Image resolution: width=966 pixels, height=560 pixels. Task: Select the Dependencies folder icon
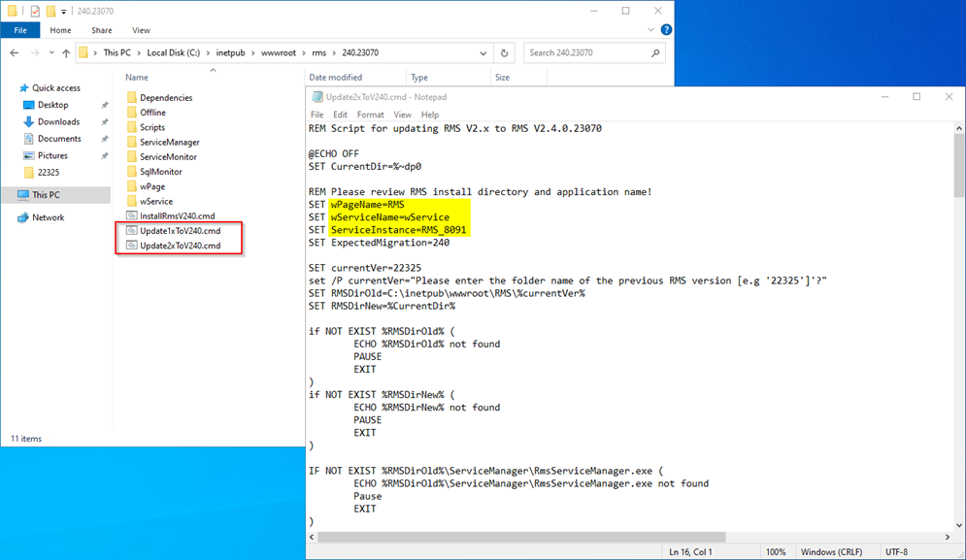pyautogui.click(x=131, y=97)
